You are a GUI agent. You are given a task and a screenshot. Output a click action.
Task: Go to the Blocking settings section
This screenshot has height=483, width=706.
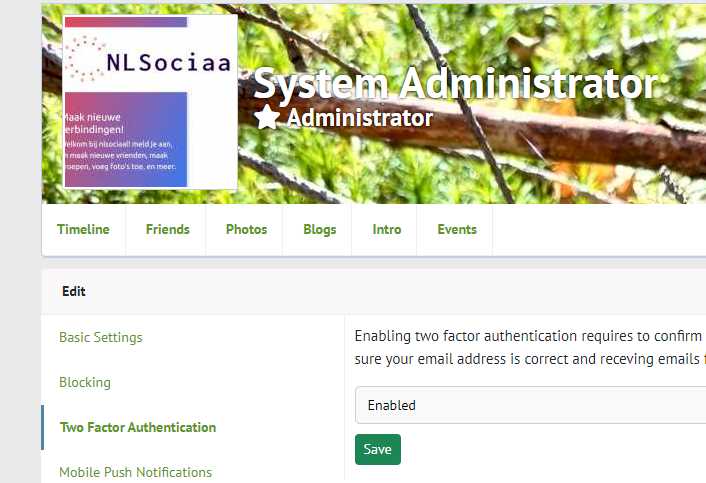coord(85,382)
